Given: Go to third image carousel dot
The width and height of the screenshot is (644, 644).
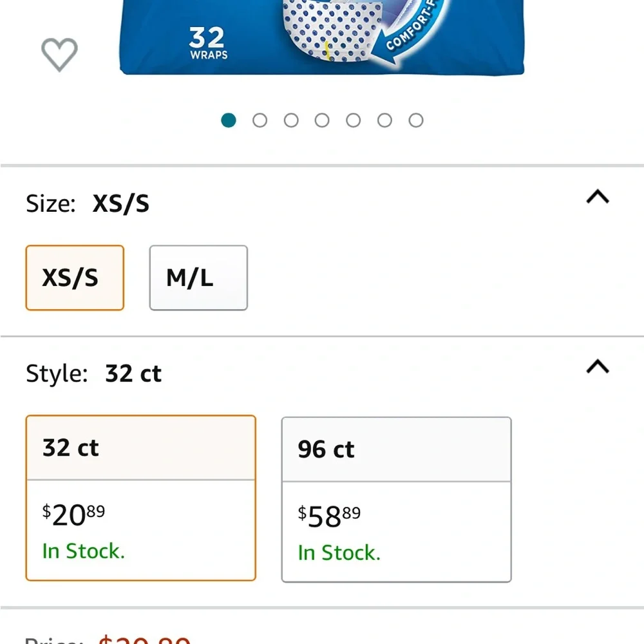Looking at the screenshot, I should [x=291, y=120].
